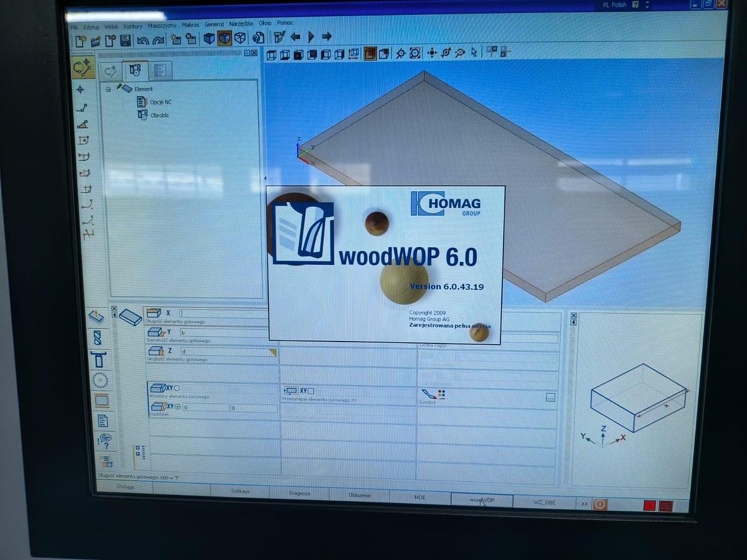Select the crosshair start point tool
This screenshot has height=560, width=747.
[80, 90]
